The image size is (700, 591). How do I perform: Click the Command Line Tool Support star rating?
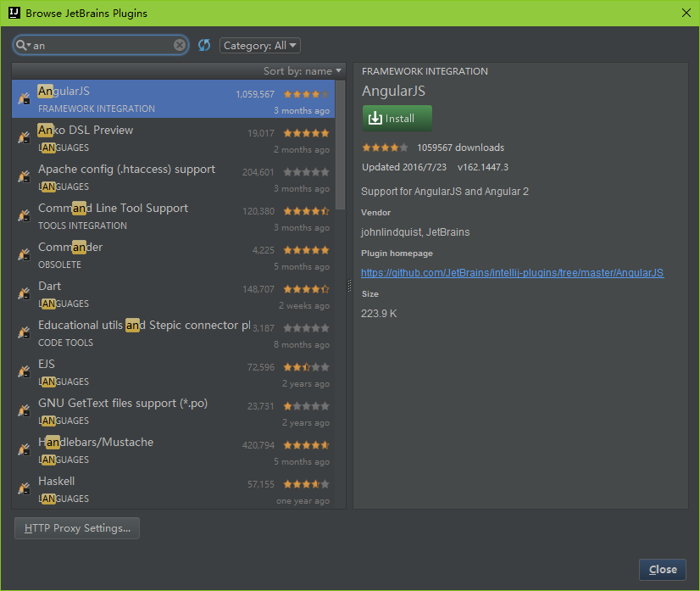click(306, 211)
